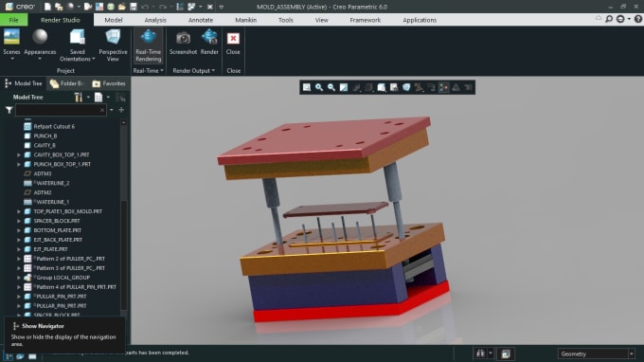This screenshot has width=644, height=362.
Task: Switch to the Analysis ribbon tab
Action: pos(155,20)
